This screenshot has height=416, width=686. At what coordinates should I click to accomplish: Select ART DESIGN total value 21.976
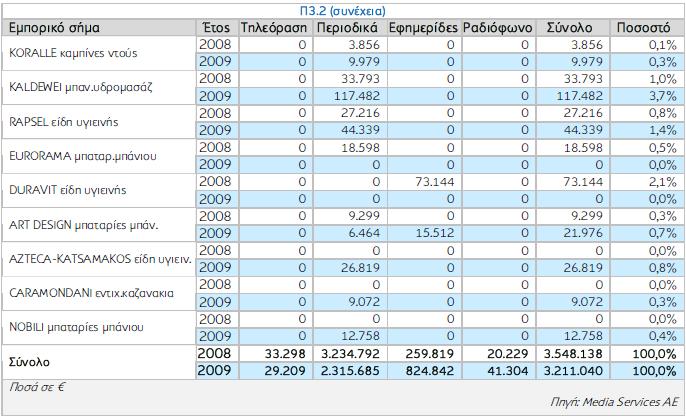(x=583, y=233)
